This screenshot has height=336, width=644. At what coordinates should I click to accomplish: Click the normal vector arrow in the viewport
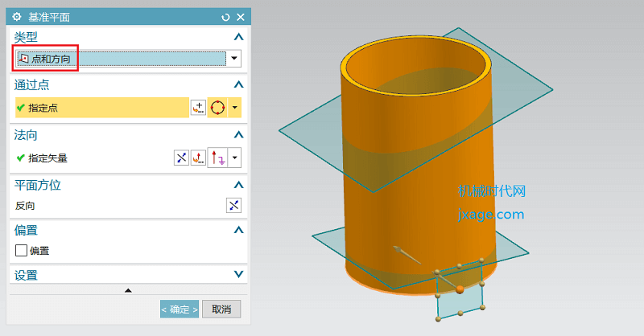[x=407, y=255]
